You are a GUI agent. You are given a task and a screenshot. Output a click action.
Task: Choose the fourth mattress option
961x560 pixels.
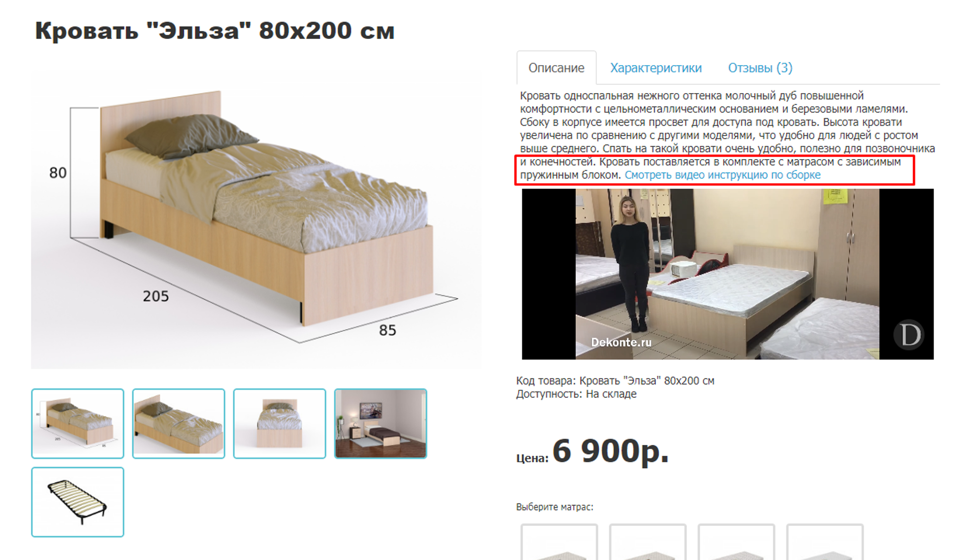pos(825,542)
